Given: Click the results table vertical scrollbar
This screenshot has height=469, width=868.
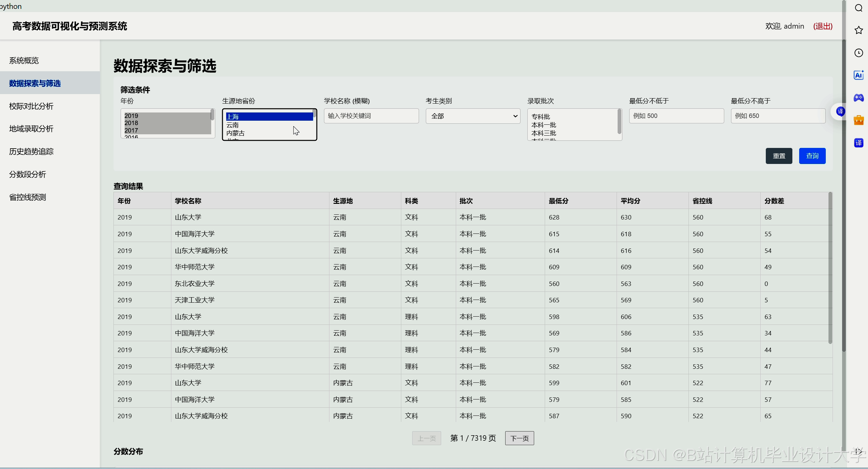Looking at the screenshot, I should (x=830, y=268).
